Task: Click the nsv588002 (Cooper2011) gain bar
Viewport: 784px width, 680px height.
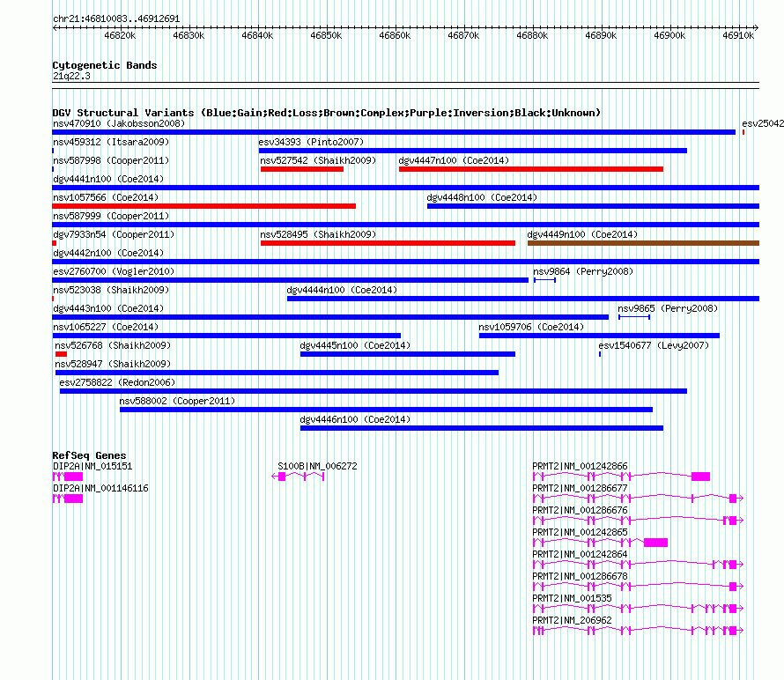Action: (386, 410)
